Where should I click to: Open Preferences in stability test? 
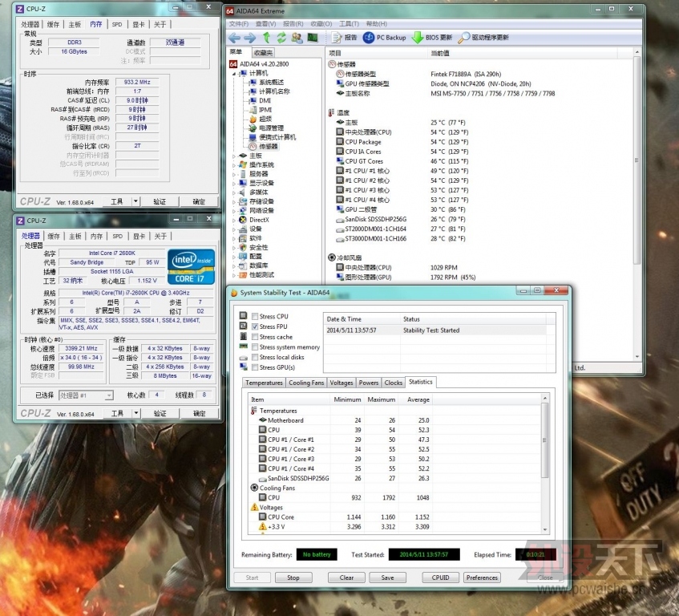pyautogui.click(x=482, y=577)
